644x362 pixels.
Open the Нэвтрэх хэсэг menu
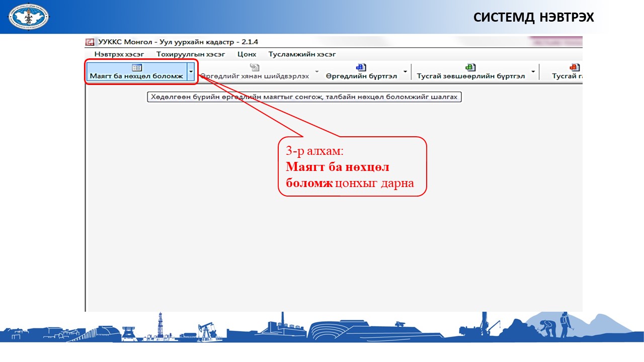[119, 54]
